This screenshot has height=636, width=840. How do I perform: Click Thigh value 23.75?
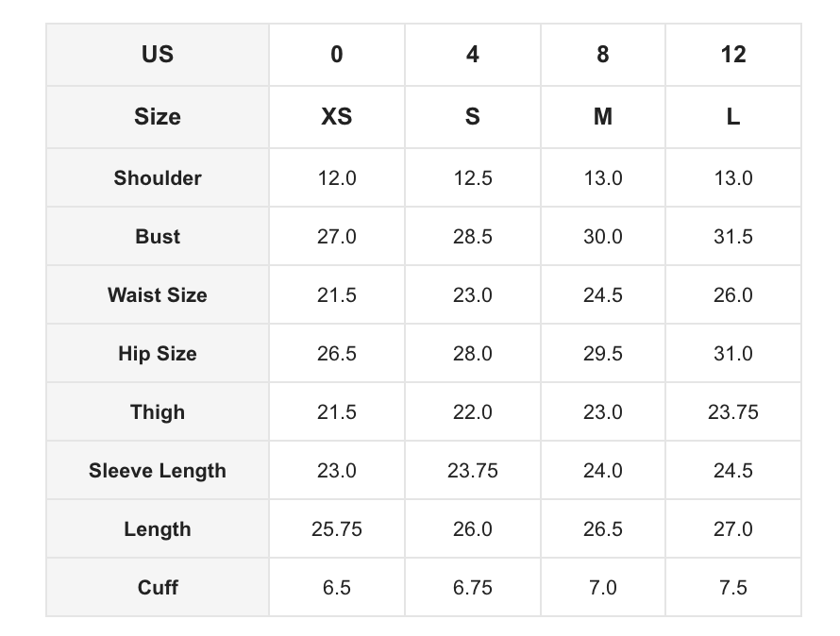point(732,411)
